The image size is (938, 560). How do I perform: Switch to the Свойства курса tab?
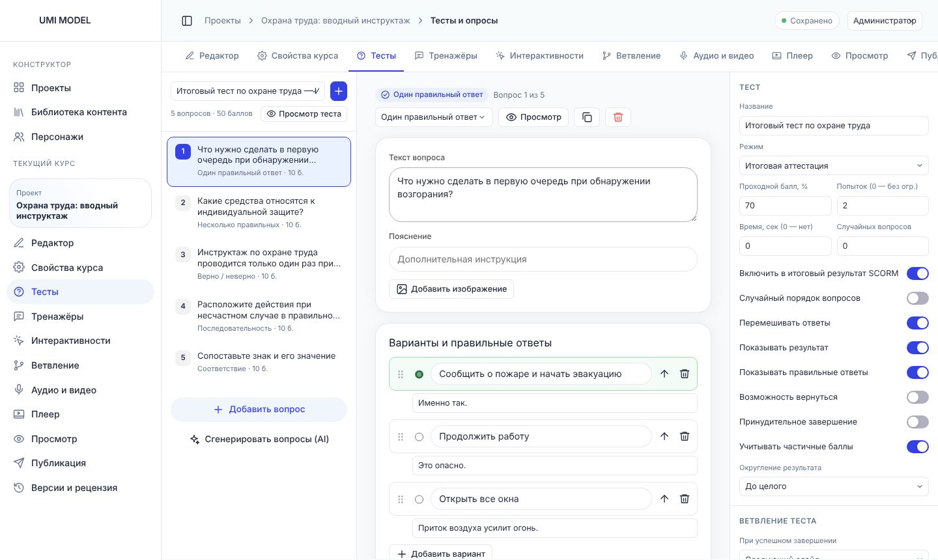[298, 56]
